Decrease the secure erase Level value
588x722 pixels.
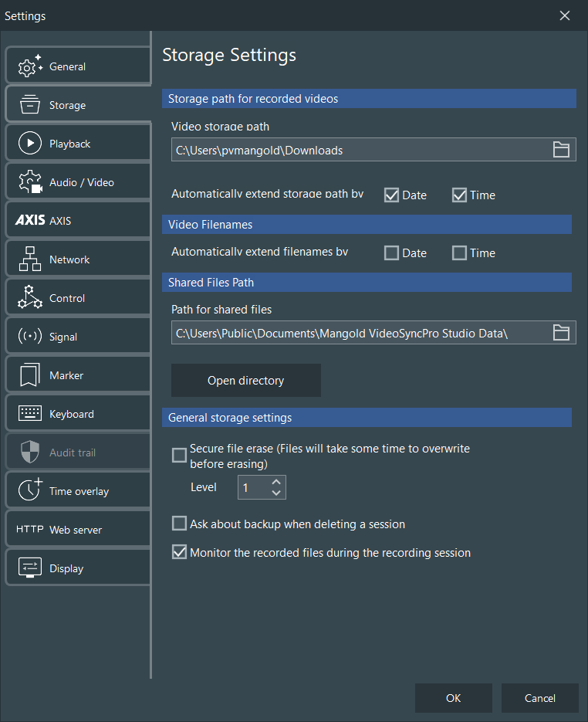[277, 493]
